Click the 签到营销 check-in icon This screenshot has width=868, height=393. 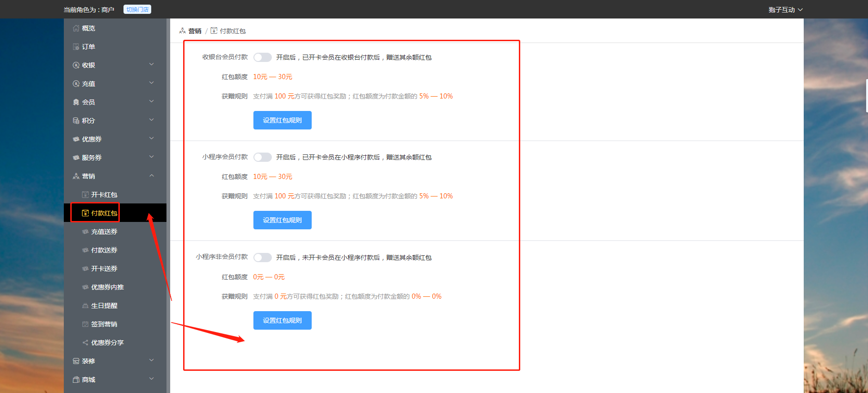[x=85, y=324]
